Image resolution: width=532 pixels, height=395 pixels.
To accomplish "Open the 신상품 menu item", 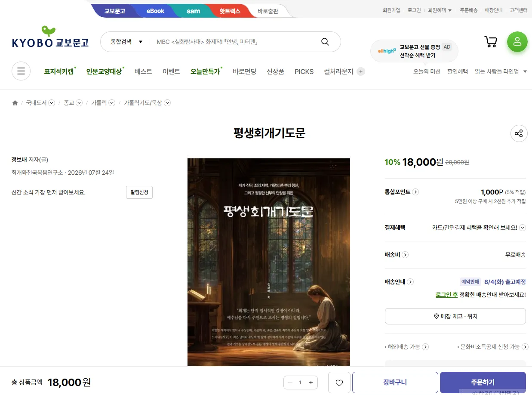I will [x=275, y=71].
